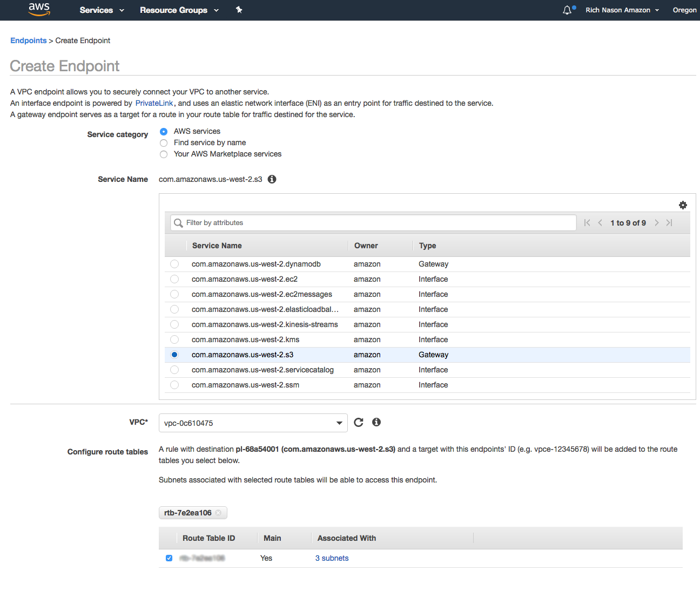Select the dynamodb service radio button
This screenshot has height=591, width=700.
(174, 264)
